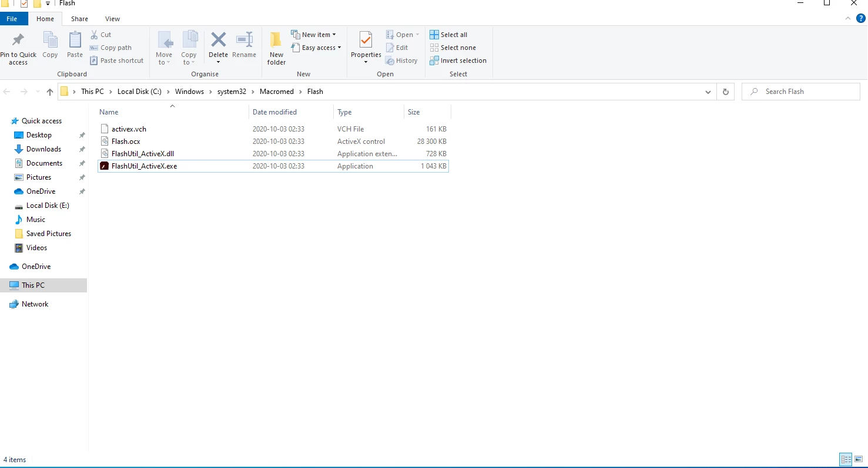The image size is (868, 468).
Task: Open Saved Pictures folder in sidebar
Action: [x=48, y=234]
